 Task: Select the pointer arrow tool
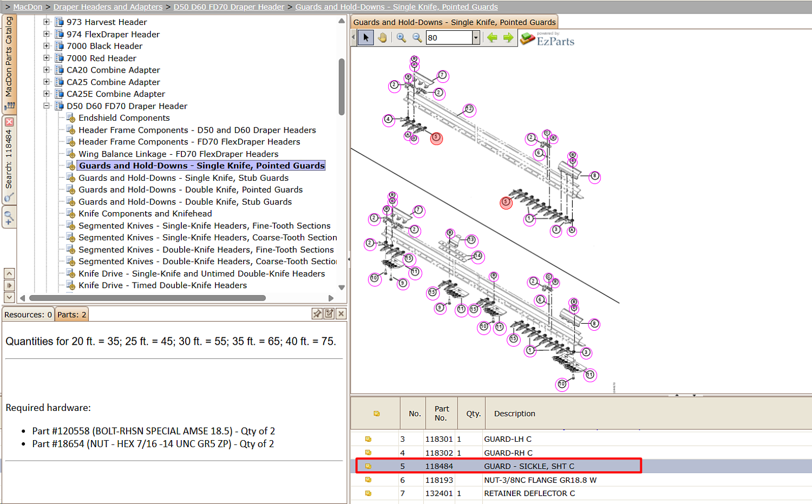coord(366,37)
